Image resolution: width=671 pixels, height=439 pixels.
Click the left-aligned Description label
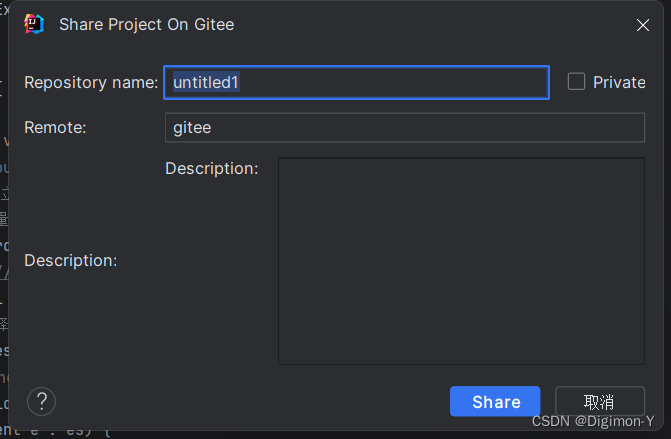(71, 260)
